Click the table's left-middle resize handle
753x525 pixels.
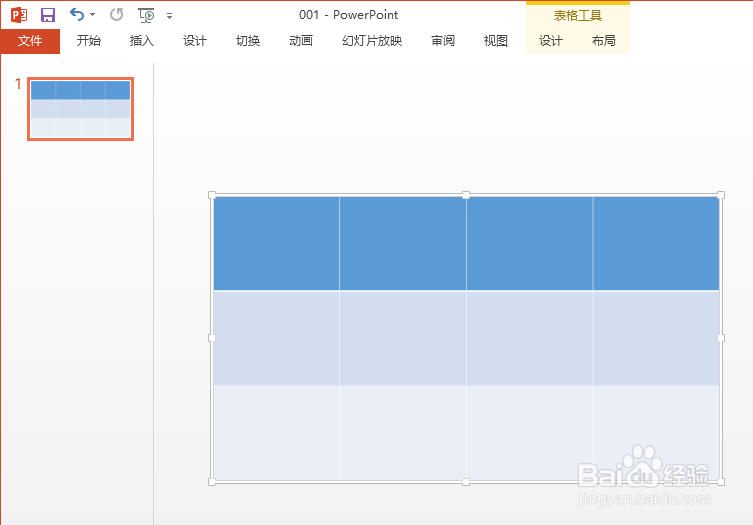[x=212, y=338]
